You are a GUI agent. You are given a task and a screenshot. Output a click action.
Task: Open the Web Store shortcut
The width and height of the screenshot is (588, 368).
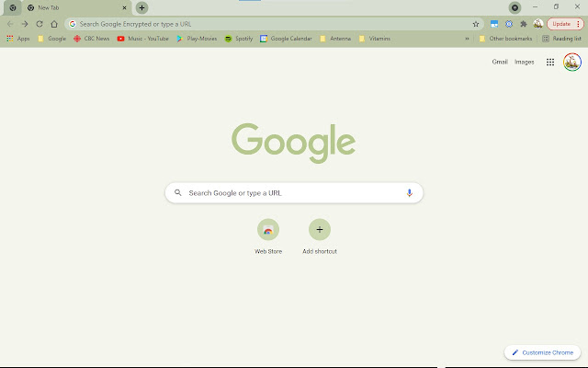point(268,236)
